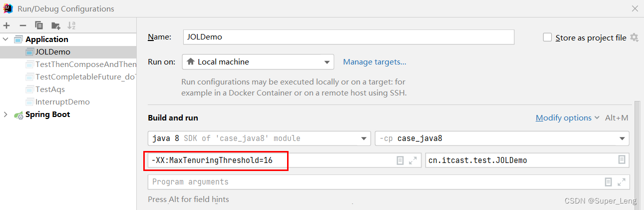
Task: Create new folder for configurations
Action: coord(55,25)
